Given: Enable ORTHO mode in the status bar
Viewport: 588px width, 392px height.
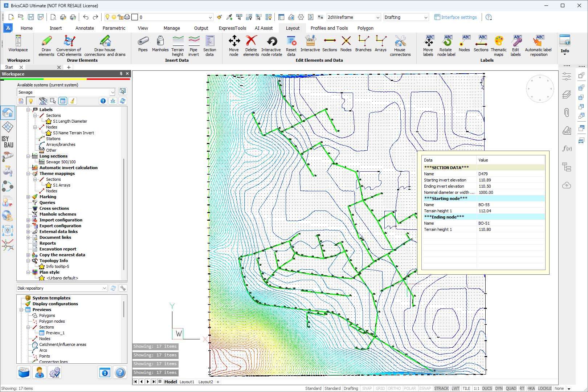Looking at the screenshot, I should (394, 388).
